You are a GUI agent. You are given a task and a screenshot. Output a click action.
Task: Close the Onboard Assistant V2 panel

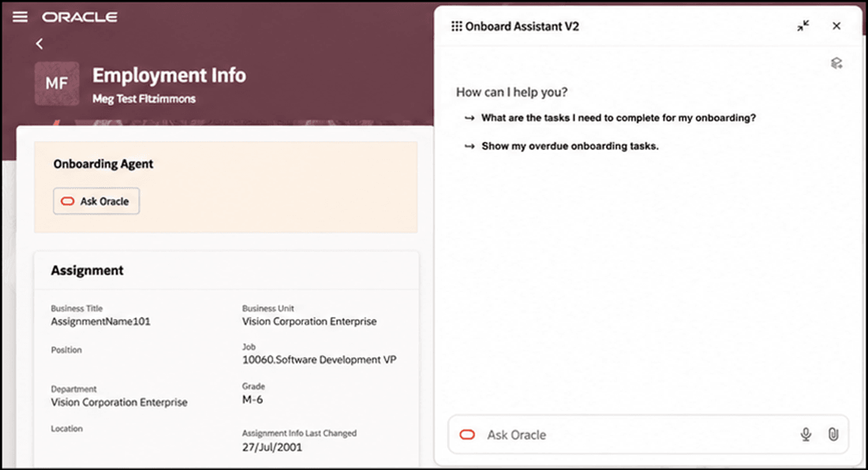pyautogui.click(x=836, y=26)
